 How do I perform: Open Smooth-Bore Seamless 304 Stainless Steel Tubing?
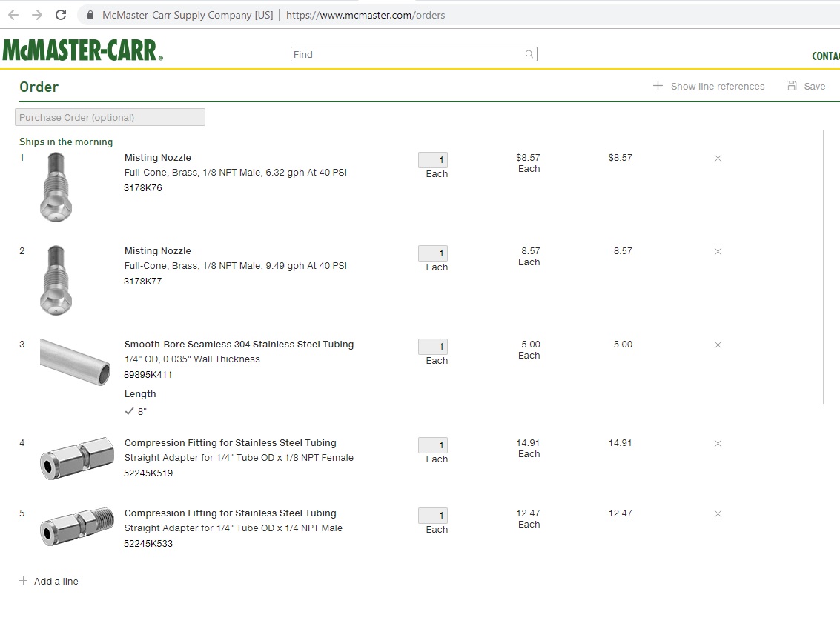(239, 345)
